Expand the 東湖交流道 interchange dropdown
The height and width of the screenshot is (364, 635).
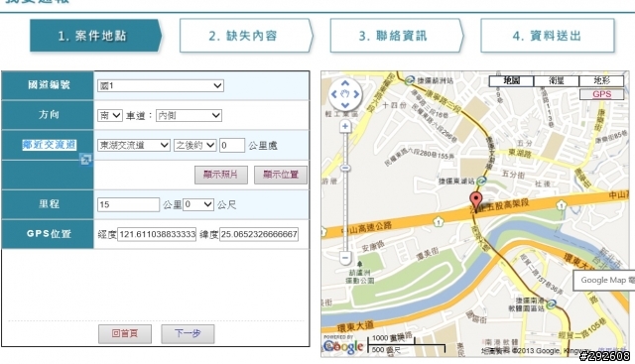tap(134, 145)
